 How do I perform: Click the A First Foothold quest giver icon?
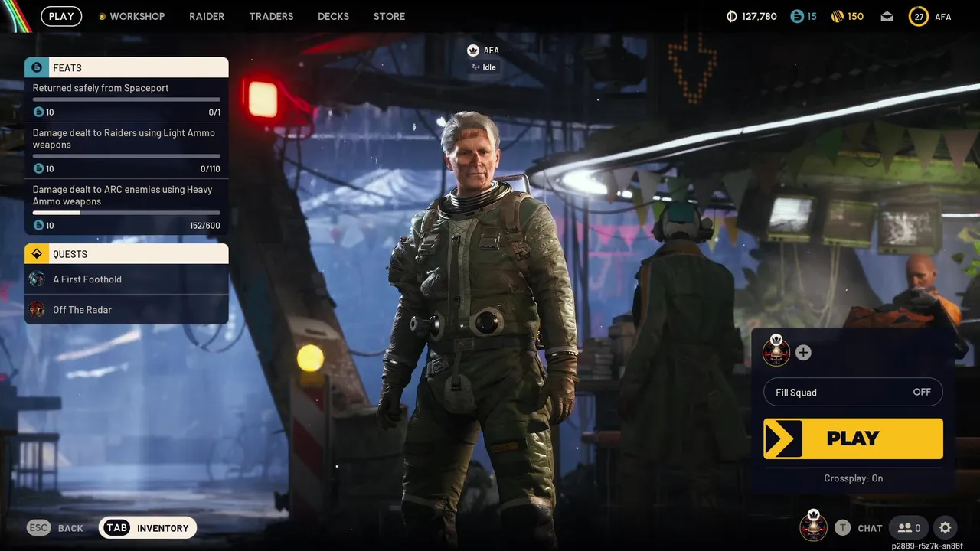point(37,279)
